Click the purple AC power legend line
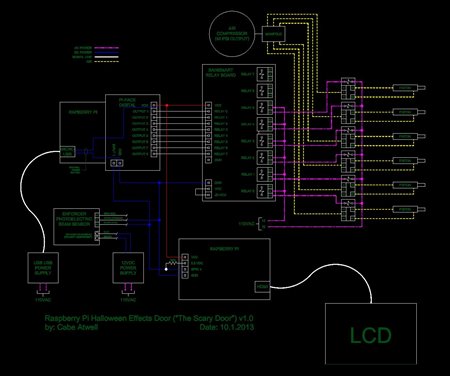 pos(106,48)
